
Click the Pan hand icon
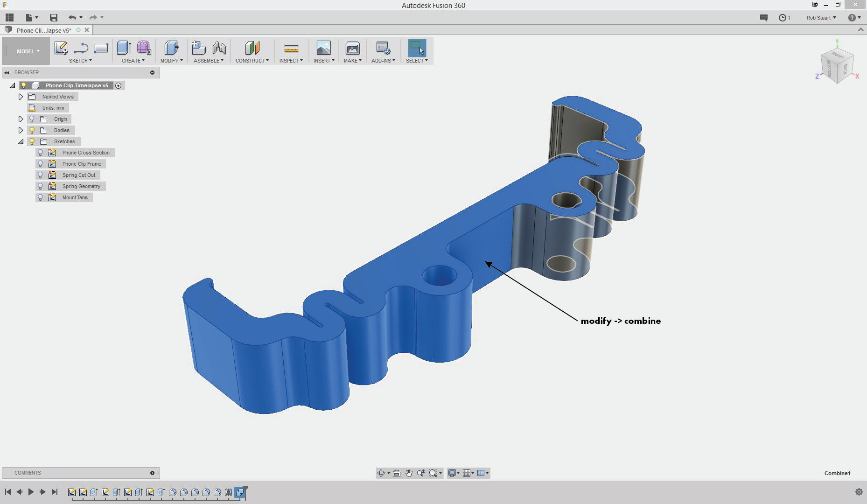pyautogui.click(x=409, y=473)
